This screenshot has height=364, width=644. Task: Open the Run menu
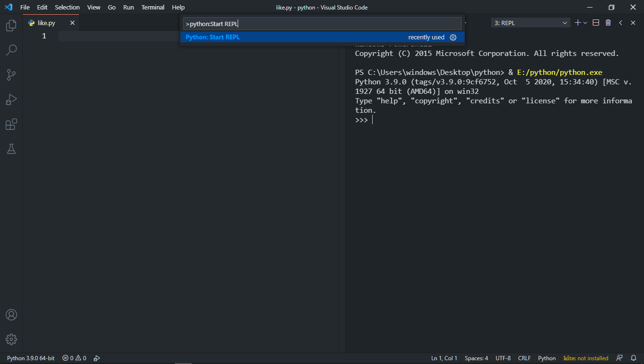point(128,7)
